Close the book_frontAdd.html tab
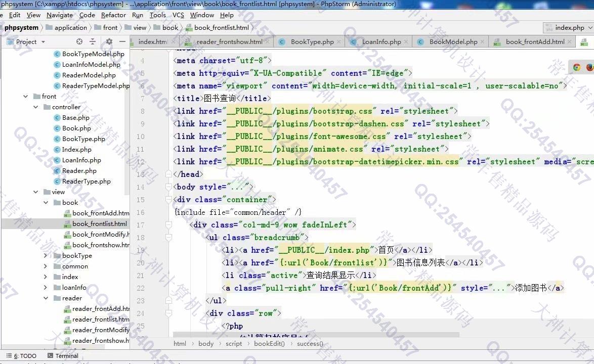The height and width of the screenshot is (364, 594). tap(569, 41)
